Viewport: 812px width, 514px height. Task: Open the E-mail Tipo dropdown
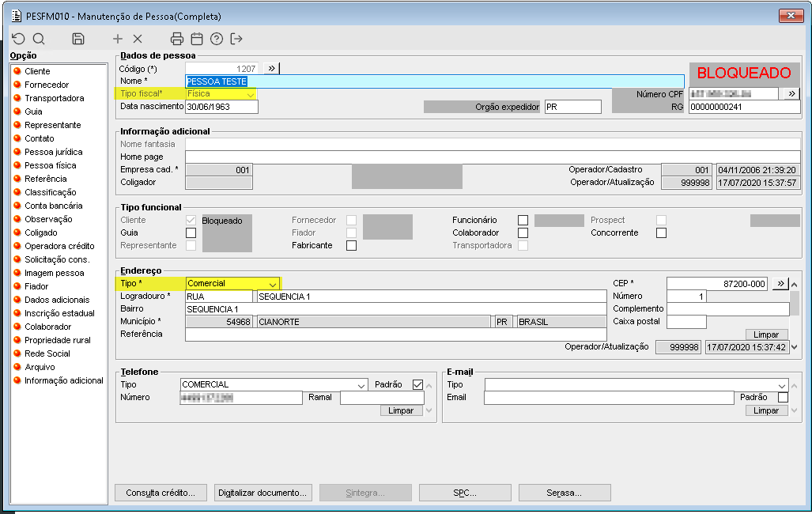tap(782, 385)
